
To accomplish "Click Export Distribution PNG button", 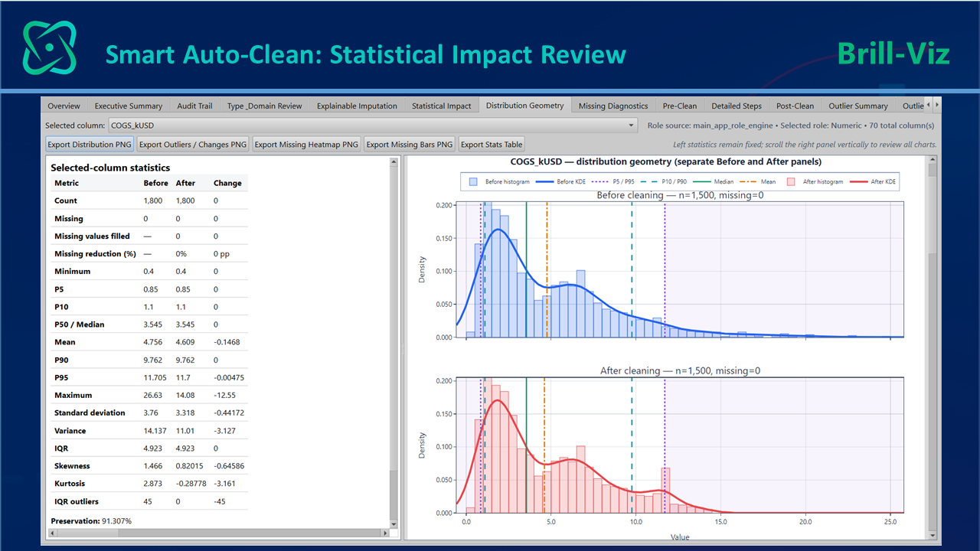I will pyautogui.click(x=90, y=144).
